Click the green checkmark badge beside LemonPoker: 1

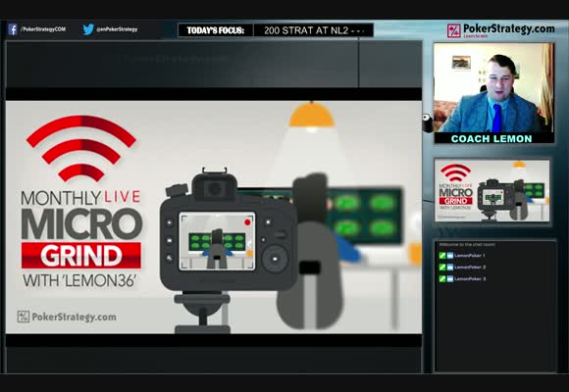(x=442, y=255)
